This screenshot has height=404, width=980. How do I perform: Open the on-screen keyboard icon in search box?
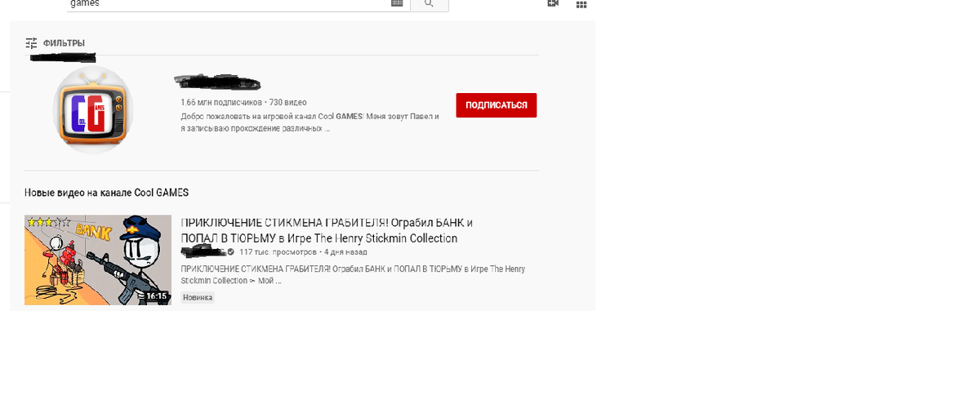pyautogui.click(x=397, y=3)
